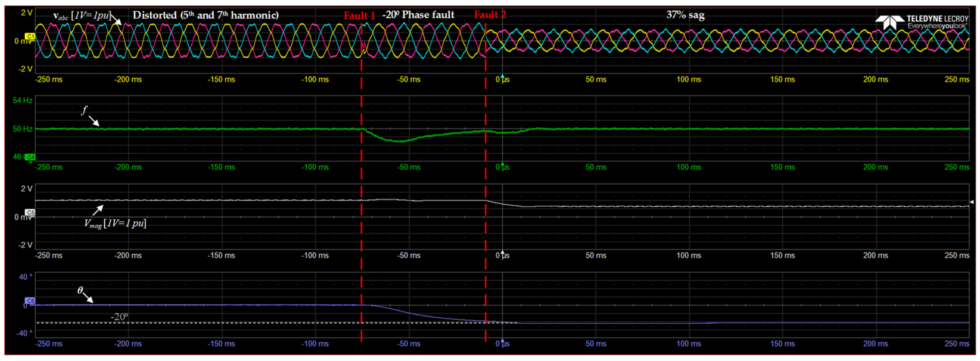Click blue trigger marker in theta grid

pos(502,341)
